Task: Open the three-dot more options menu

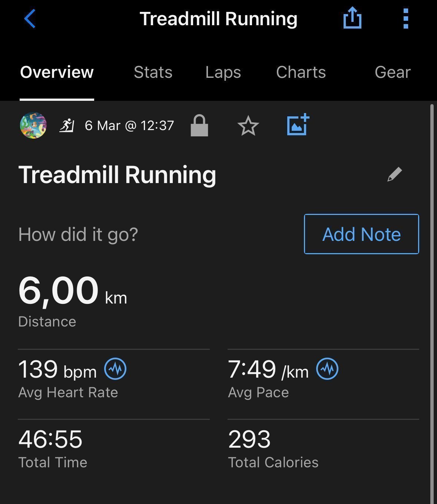Action: pos(405,19)
